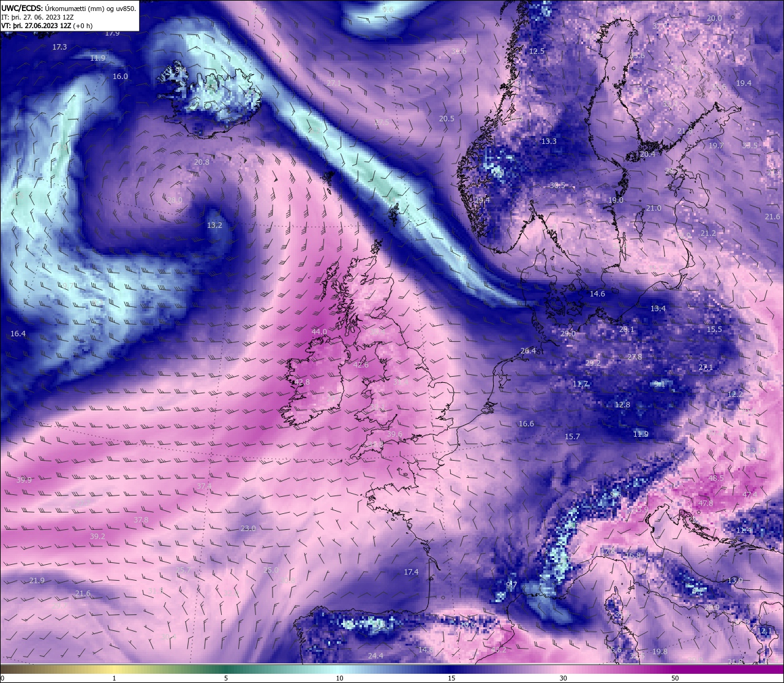
Task: Click the value 24.4 over Spain
Action: tap(375, 655)
